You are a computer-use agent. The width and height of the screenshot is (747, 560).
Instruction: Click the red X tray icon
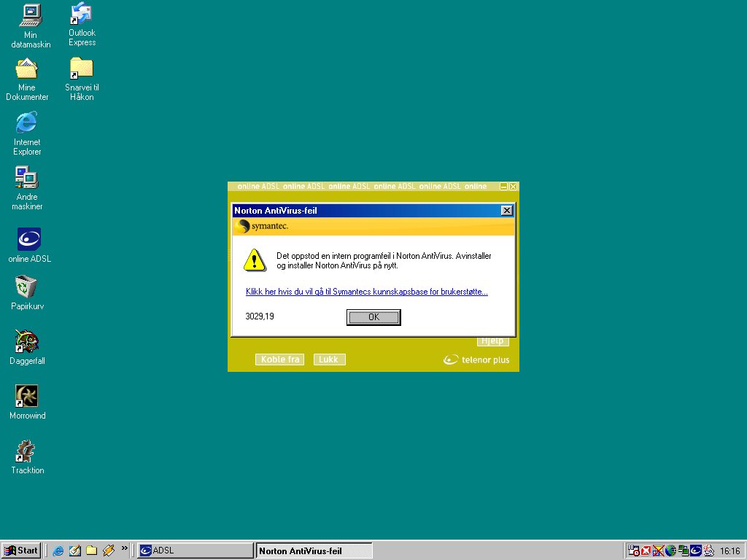(x=646, y=551)
